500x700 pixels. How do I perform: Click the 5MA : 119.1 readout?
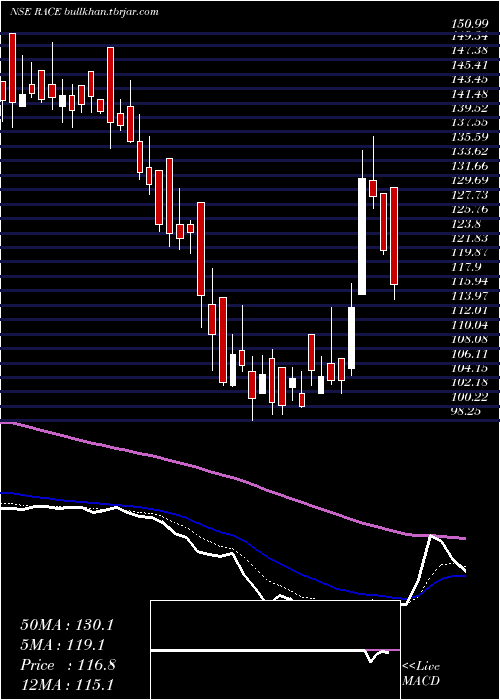[62, 645]
